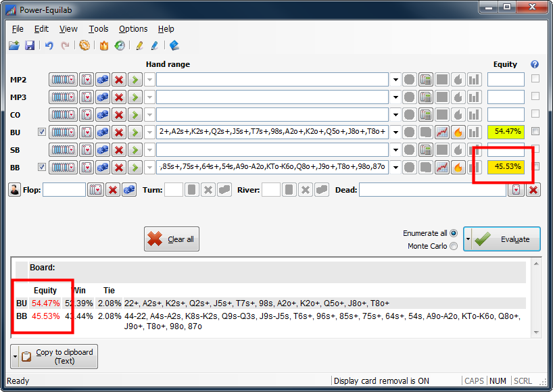Clear the flop with red X
The image size is (553, 392).
point(113,190)
